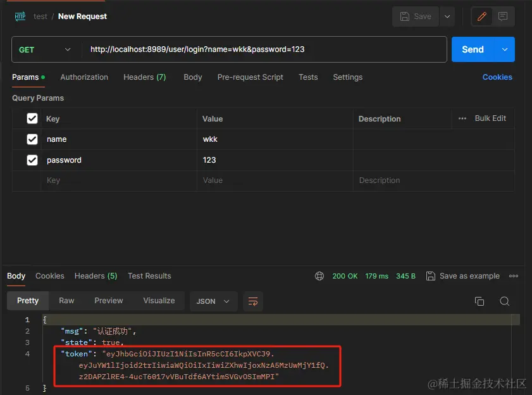Open the Cookies link
532x395 pixels.
(x=497, y=77)
